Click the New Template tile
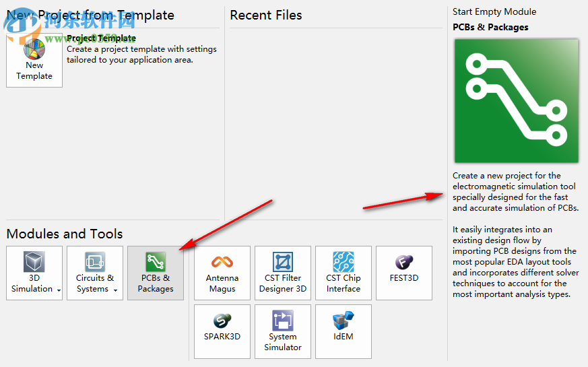588x367 pixels. [34, 61]
